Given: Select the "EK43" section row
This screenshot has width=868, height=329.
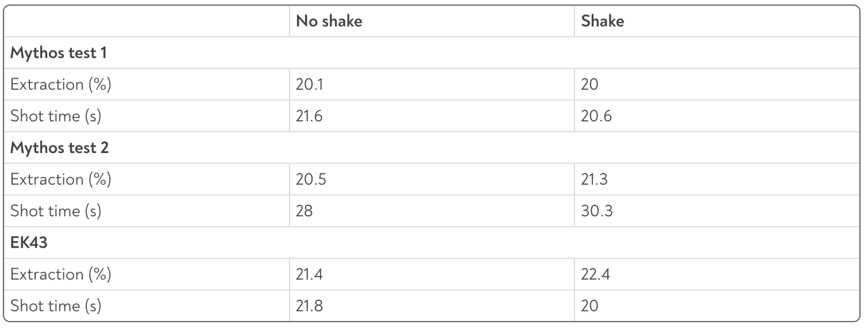Looking at the screenshot, I should pos(29,243).
